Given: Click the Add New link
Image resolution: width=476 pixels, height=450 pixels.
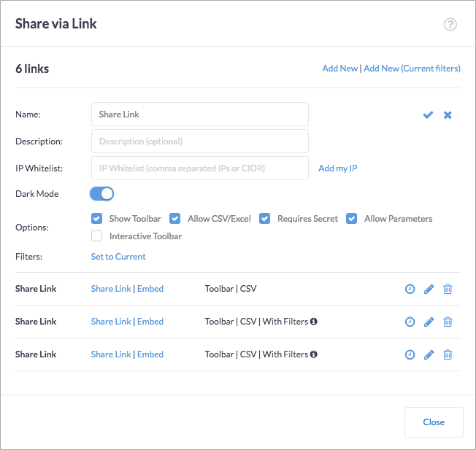Looking at the screenshot, I should (x=339, y=69).
